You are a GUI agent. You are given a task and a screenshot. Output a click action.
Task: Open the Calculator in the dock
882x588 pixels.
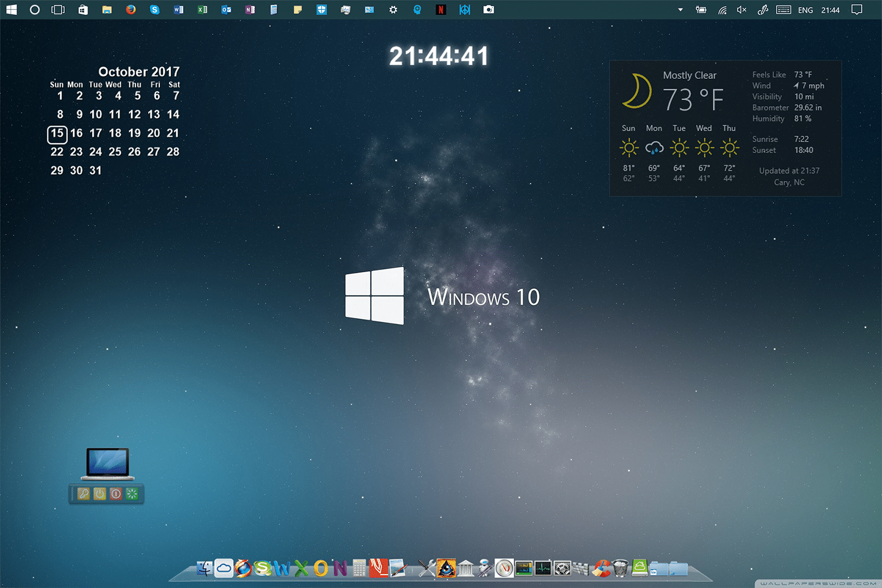tap(359, 568)
